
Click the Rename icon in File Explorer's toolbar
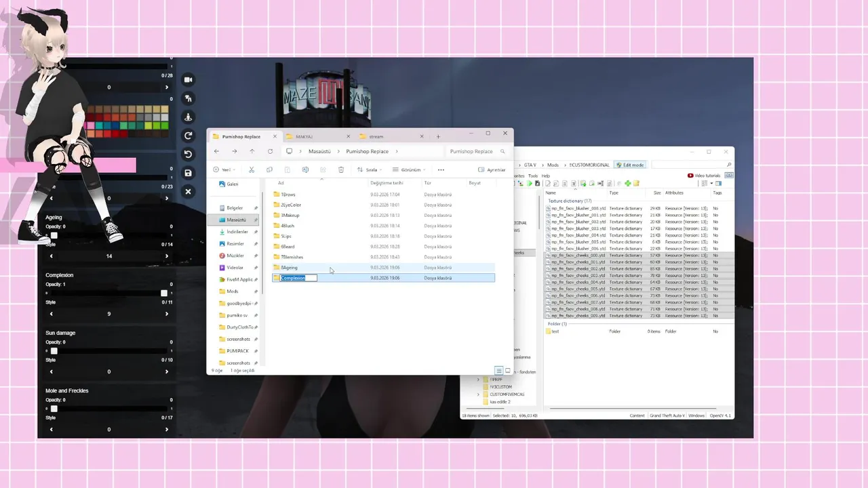point(305,169)
